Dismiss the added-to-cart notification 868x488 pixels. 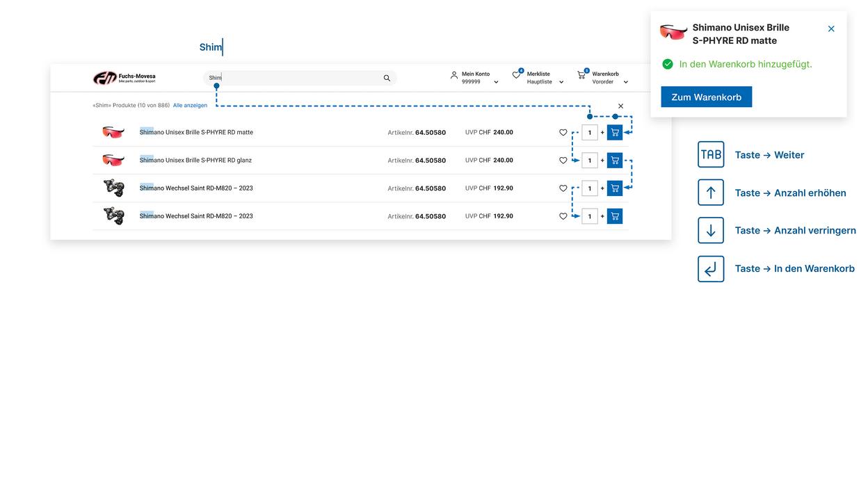click(831, 29)
